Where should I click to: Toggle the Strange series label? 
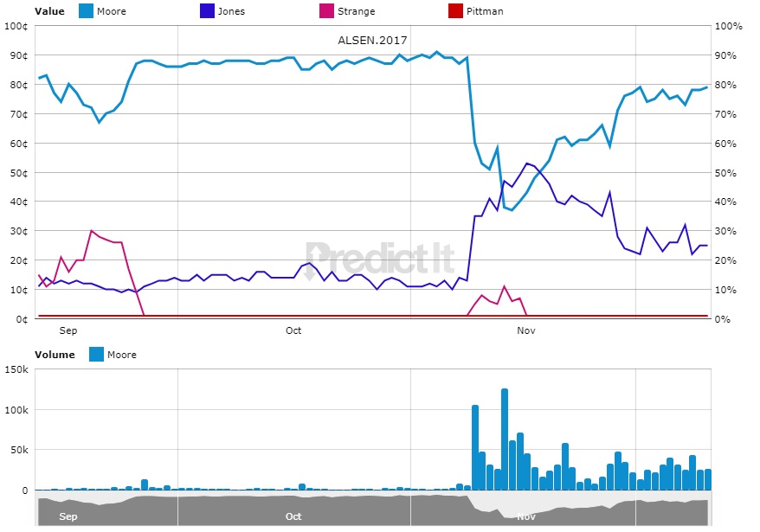point(357,11)
